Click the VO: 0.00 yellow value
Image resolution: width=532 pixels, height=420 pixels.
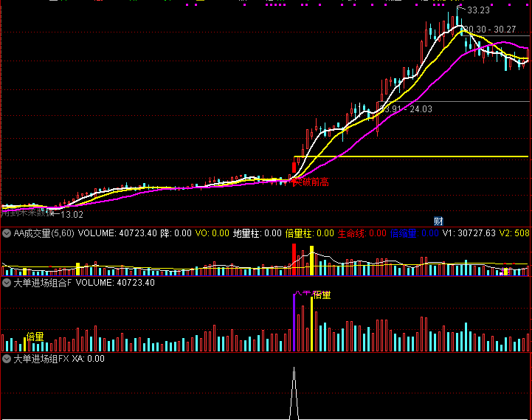pyautogui.click(x=213, y=233)
